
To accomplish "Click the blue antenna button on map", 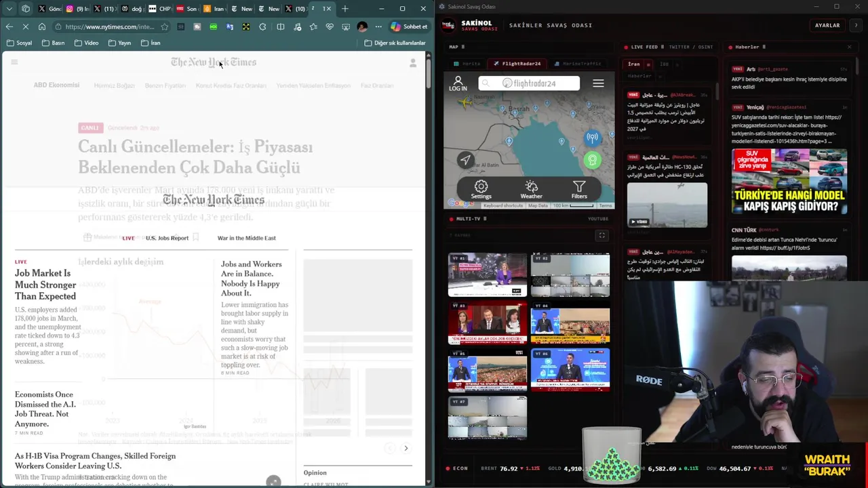I will 592,138.
